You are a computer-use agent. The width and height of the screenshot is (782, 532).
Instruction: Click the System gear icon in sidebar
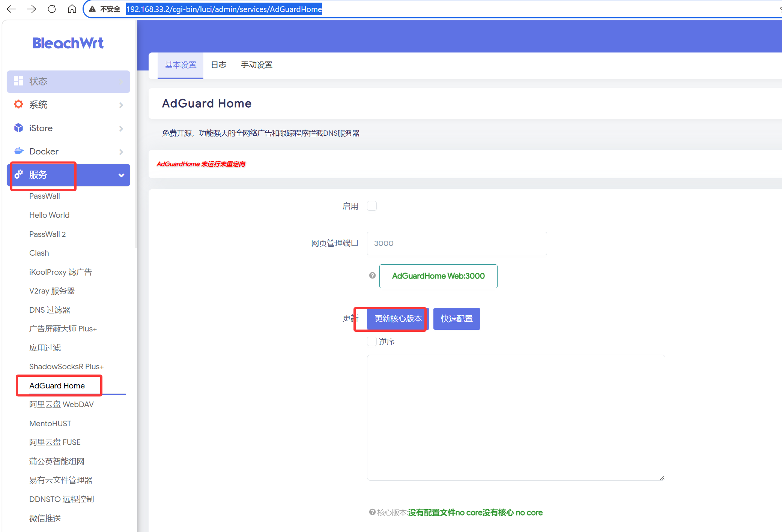(18, 104)
